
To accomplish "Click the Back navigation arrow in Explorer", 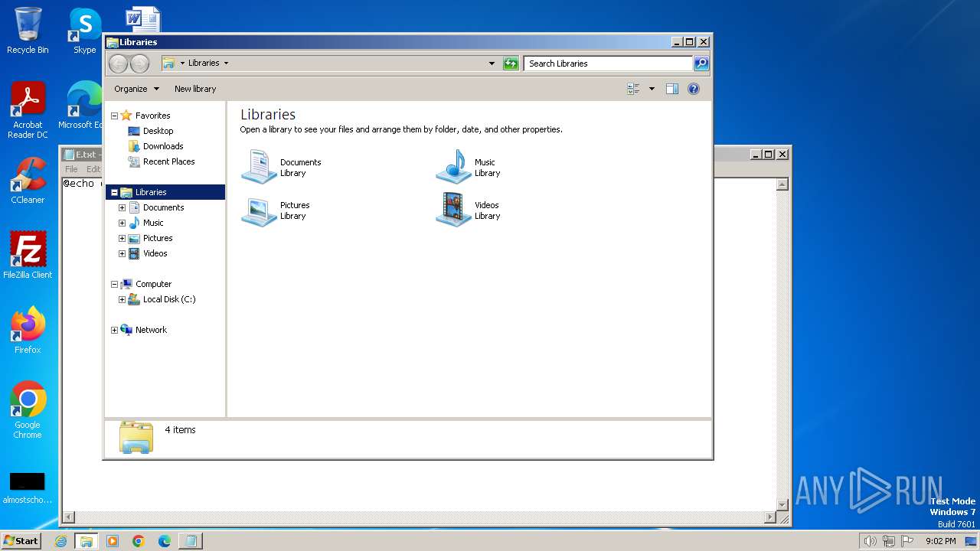I will (118, 64).
